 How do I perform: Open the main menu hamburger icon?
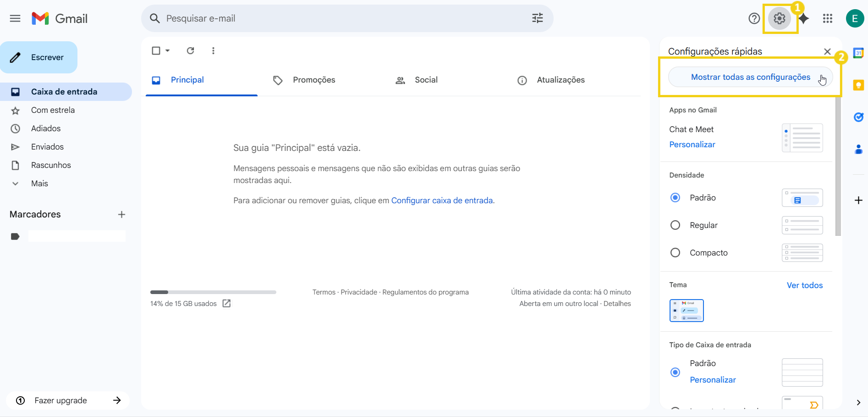15,18
